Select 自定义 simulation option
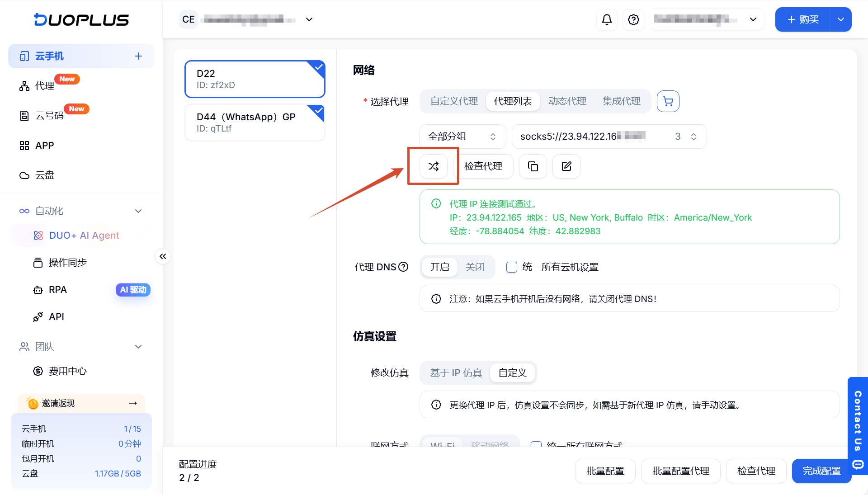868x495 pixels. [512, 373]
